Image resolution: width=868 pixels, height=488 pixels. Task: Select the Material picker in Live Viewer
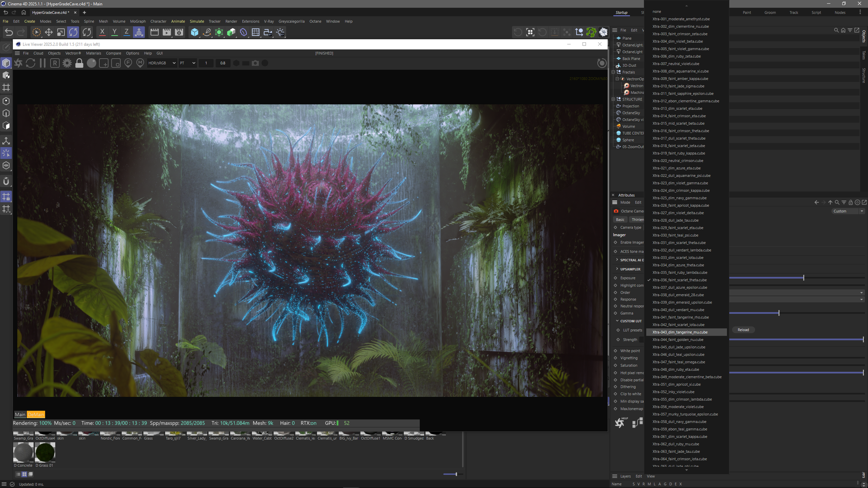pos(140,63)
